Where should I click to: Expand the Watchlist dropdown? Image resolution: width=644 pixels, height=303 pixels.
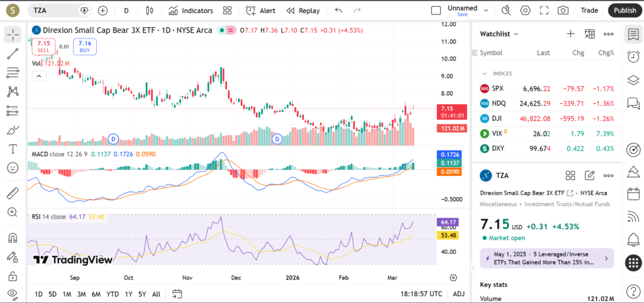pos(499,34)
